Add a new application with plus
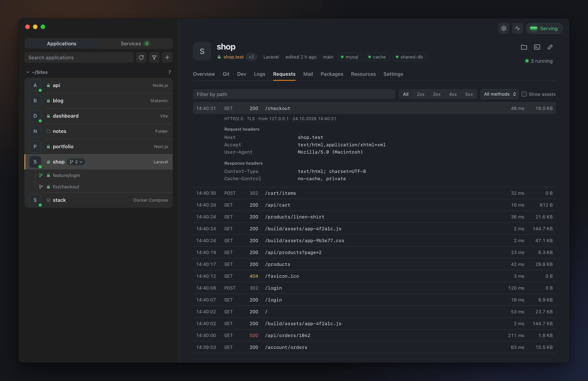Screen dimensions: 588x381 [167, 58]
